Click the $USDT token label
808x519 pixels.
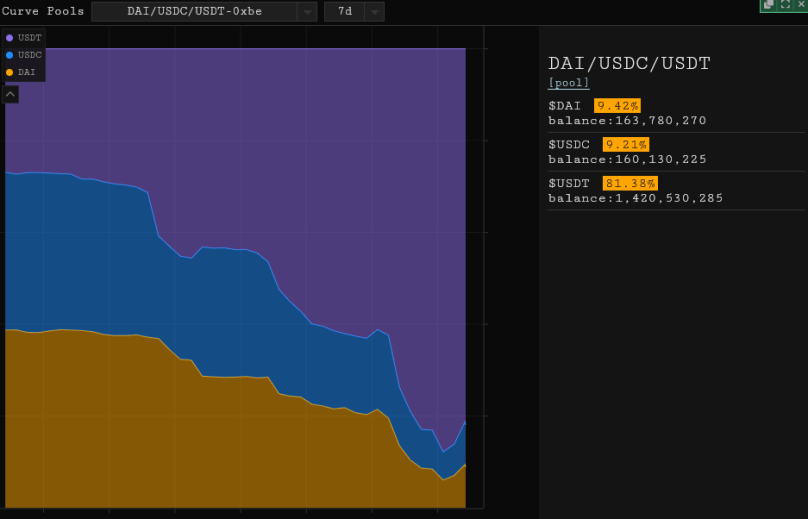click(x=569, y=183)
